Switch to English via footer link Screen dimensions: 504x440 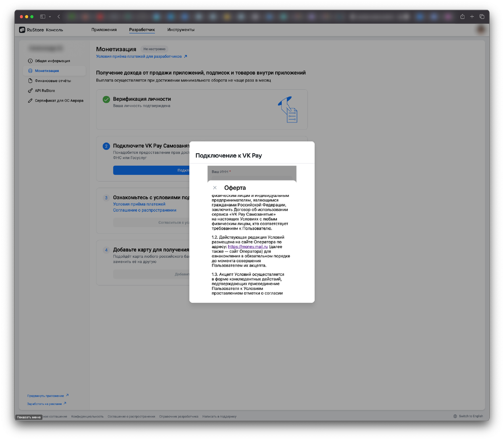[x=471, y=416]
